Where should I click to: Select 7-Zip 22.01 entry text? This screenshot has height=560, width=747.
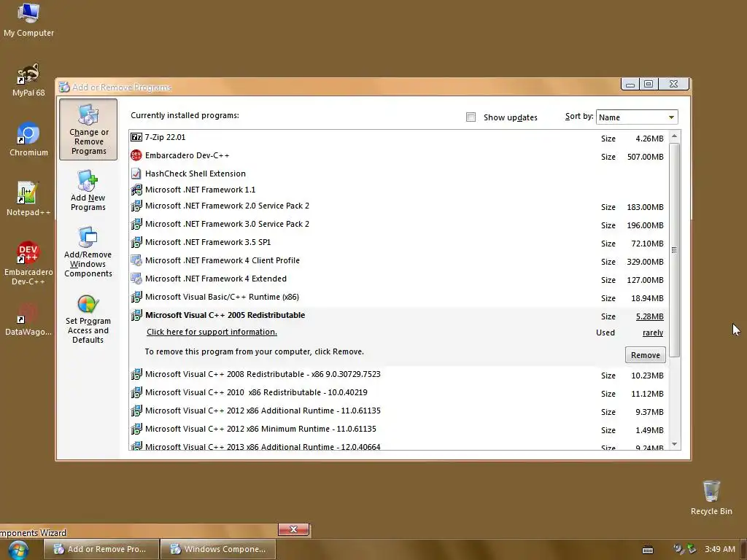(x=165, y=137)
